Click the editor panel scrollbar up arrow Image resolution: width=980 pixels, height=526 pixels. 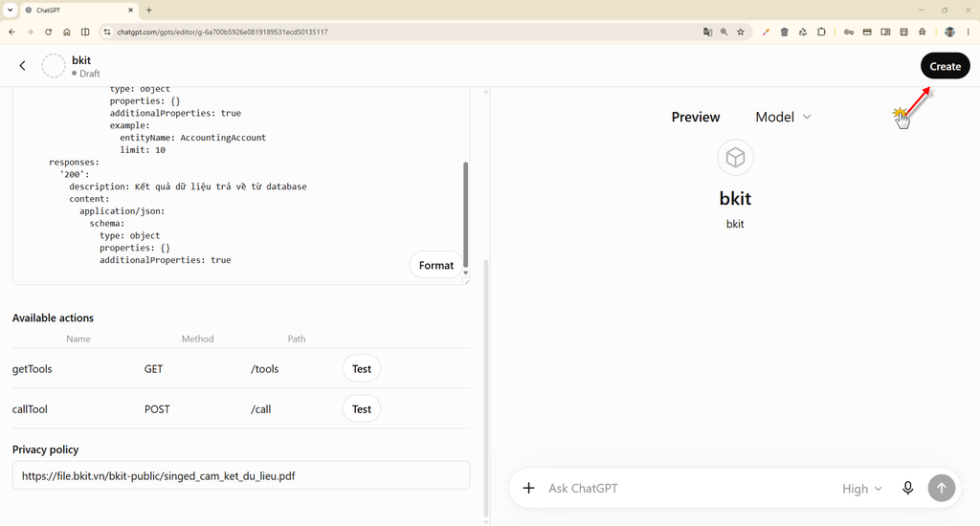click(x=485, y=91)
